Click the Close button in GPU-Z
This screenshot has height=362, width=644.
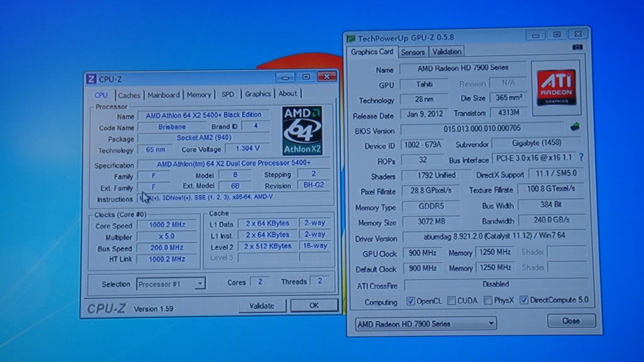(x=570, y=321)
